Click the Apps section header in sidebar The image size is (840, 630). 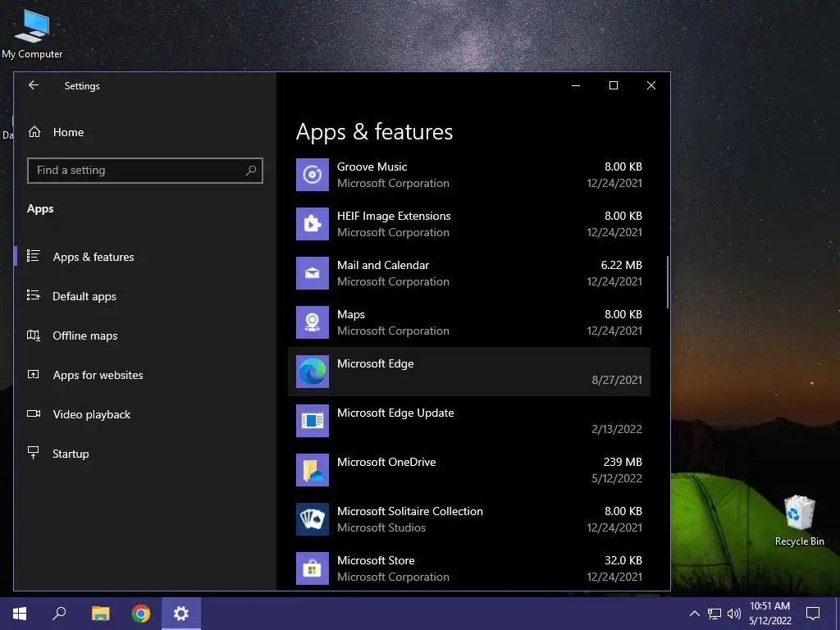pos(40,209)
